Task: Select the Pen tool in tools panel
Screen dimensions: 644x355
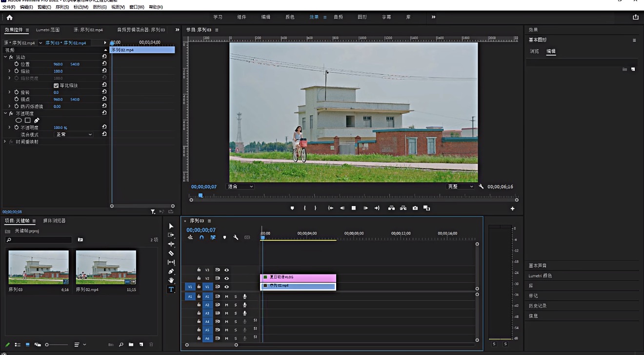Action: 171,271
